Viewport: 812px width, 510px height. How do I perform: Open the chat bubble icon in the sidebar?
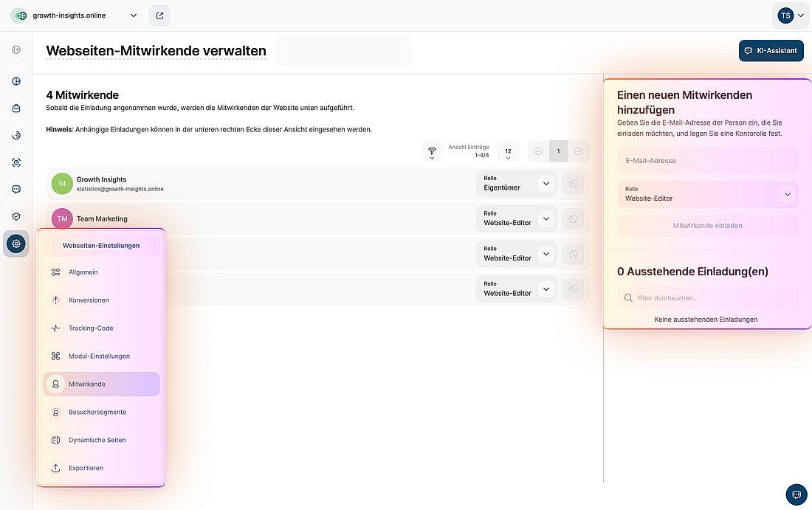pyautogui.click(x=16, y=189)
